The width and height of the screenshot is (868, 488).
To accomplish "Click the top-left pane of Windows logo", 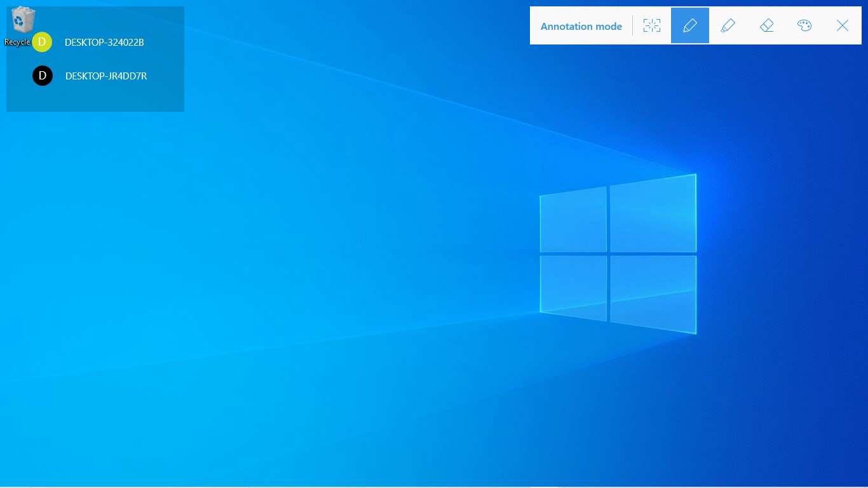I will click(573, 220).
